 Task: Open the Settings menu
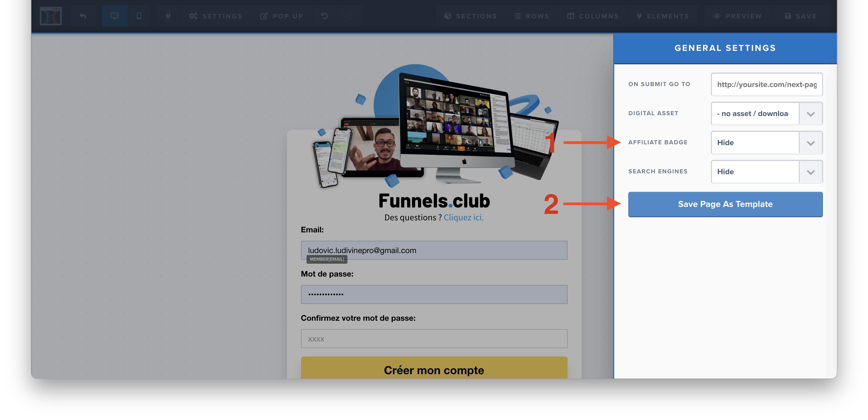pyautogui.click(x=216, y=16)
